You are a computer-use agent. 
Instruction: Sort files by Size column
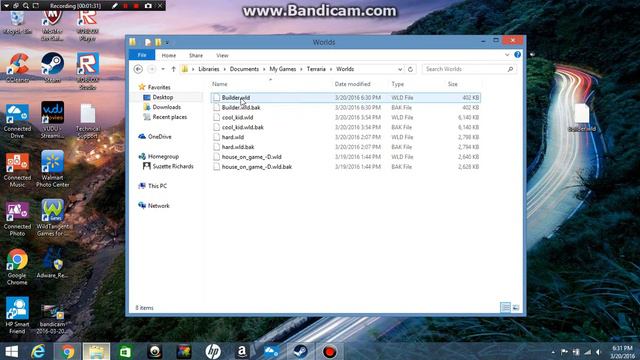[453, 84]
